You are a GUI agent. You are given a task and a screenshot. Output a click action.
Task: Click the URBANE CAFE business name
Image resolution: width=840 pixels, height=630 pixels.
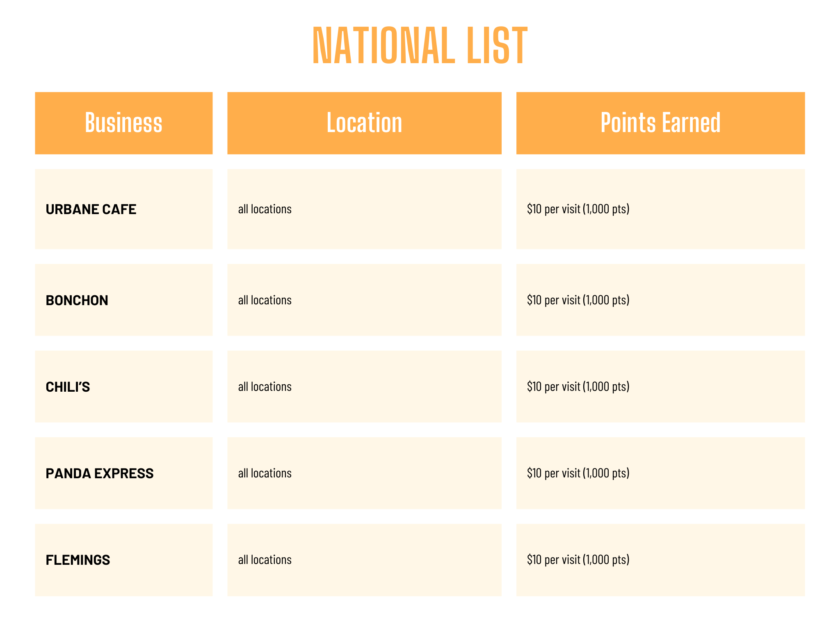91,209
